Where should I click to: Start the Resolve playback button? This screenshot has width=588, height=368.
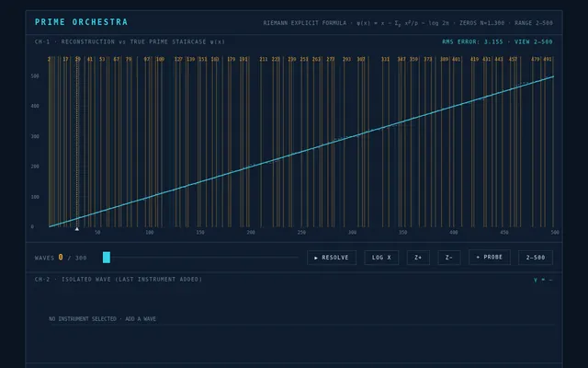pos(332,258)
